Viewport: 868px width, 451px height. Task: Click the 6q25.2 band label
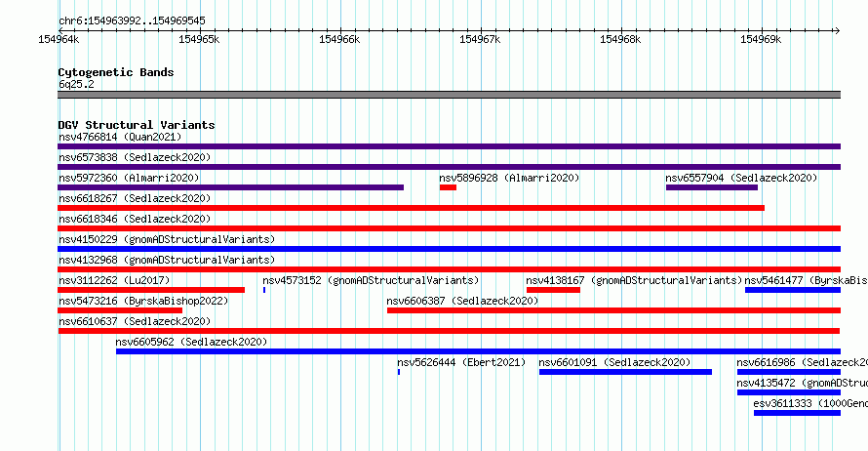(76, 84)
